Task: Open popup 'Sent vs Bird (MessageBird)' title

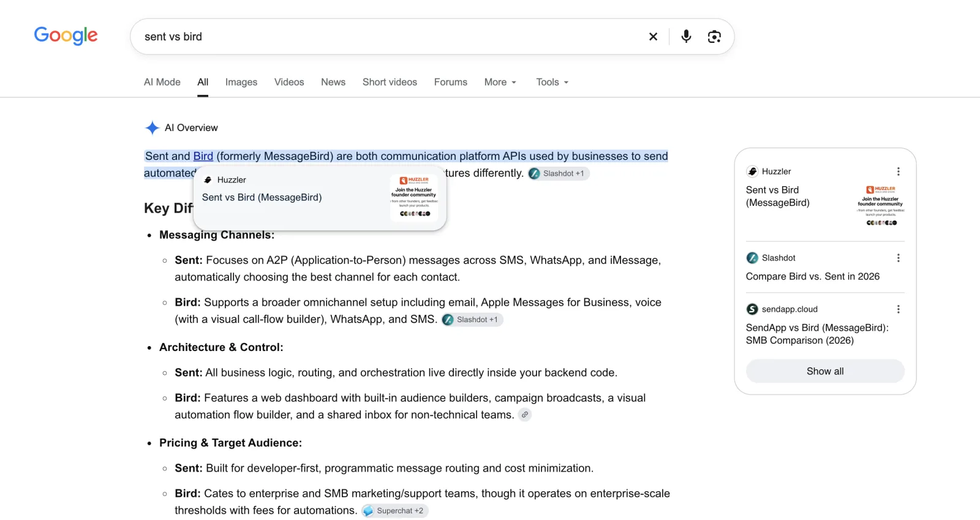Action: 262,197
